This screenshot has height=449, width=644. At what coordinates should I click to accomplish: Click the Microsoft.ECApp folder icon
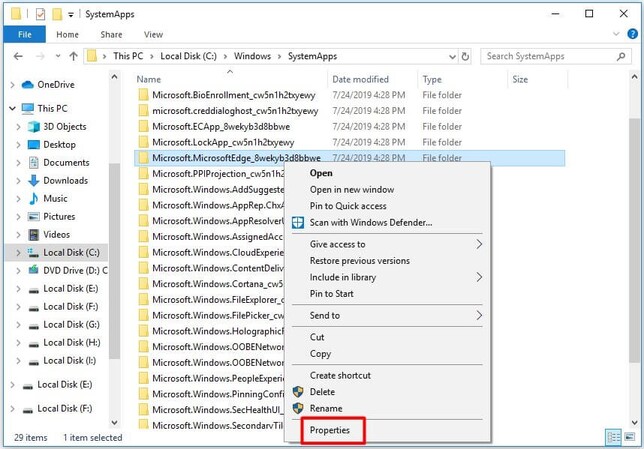click(142, 127)
